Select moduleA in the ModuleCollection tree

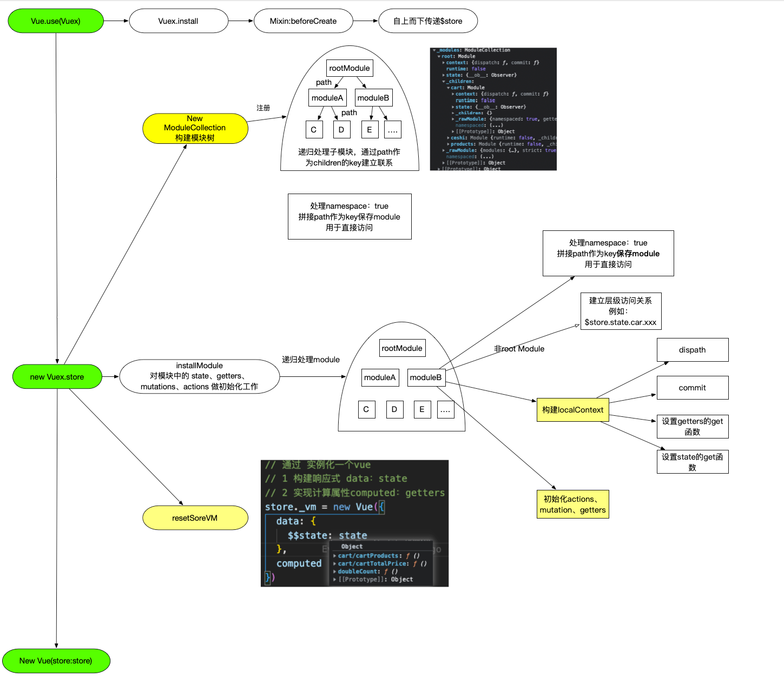click(x=327, y=98)
